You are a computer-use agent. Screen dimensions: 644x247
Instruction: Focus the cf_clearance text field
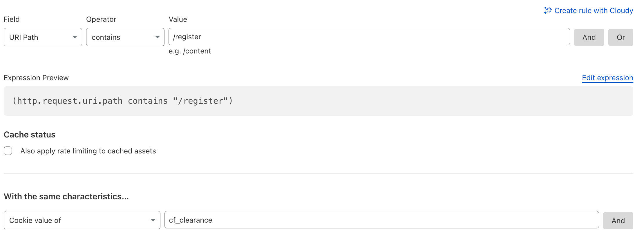point(381,220)
